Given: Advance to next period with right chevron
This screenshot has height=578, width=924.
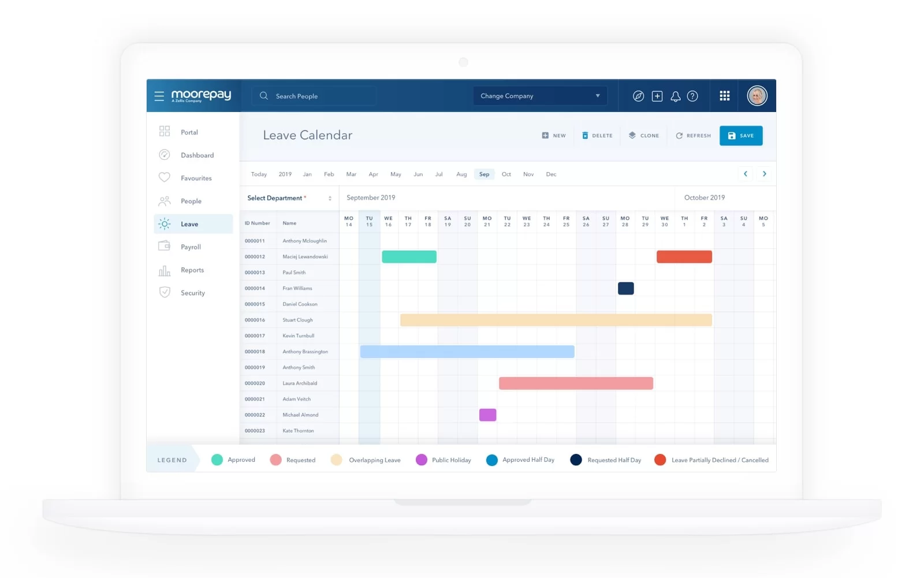Looking at the screenshot, I should coord(765,174).
